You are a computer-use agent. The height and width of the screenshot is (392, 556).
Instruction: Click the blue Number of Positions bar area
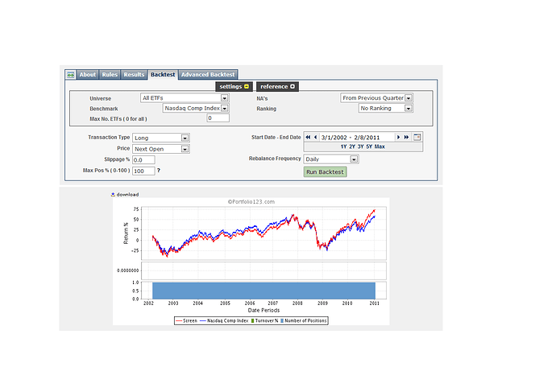click(263, 291)
